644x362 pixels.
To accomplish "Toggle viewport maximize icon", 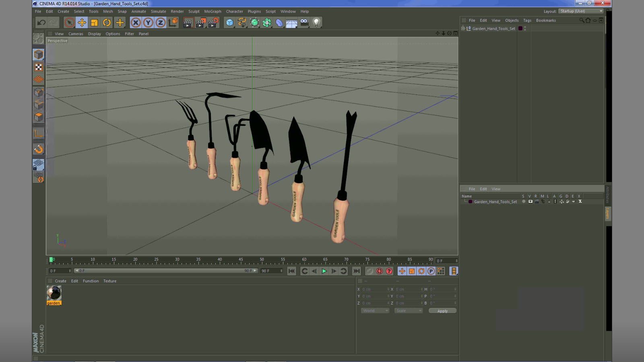I will pyautogui.click(x=455, y=33).
